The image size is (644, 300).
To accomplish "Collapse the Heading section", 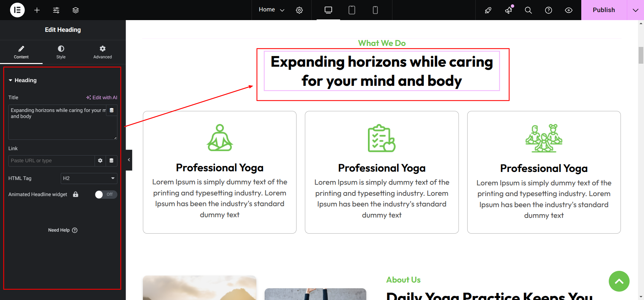I will [x=22, y=80].
